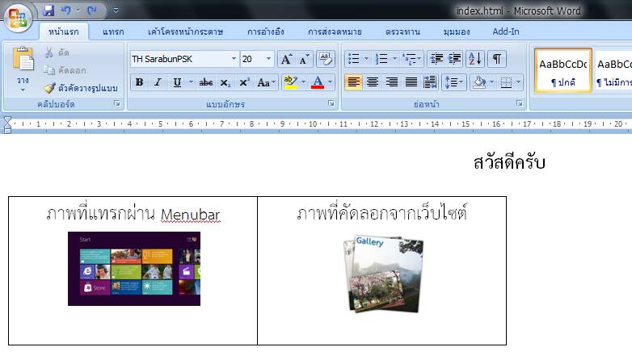
Task: Open the font name dropdown TH SarabunPSK
Action: point(234,59)
